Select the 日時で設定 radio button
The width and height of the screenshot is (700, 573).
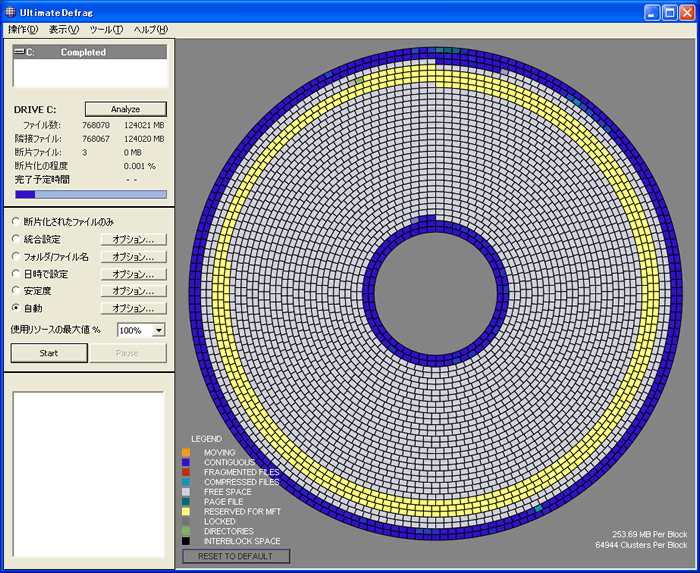(16, 274)
